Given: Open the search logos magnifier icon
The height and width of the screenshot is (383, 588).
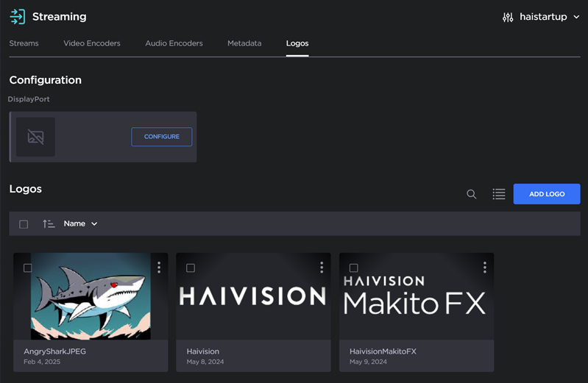Looking at the screenshot, I should point(472,194).
